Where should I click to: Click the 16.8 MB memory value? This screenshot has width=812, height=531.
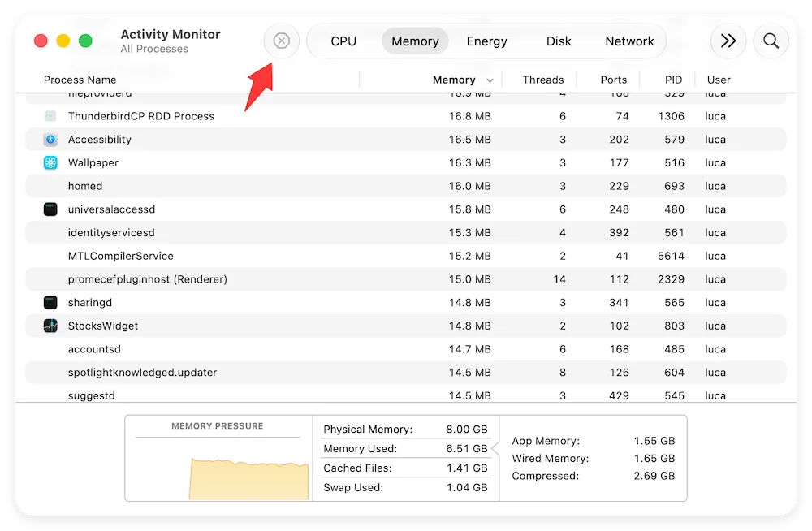coord(469,116)
